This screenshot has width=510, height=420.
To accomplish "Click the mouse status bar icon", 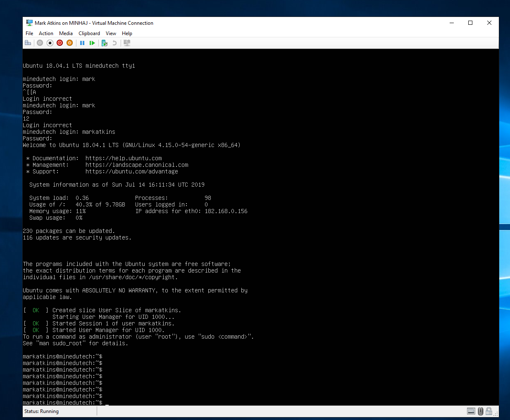I will click(x=480, y=411).
